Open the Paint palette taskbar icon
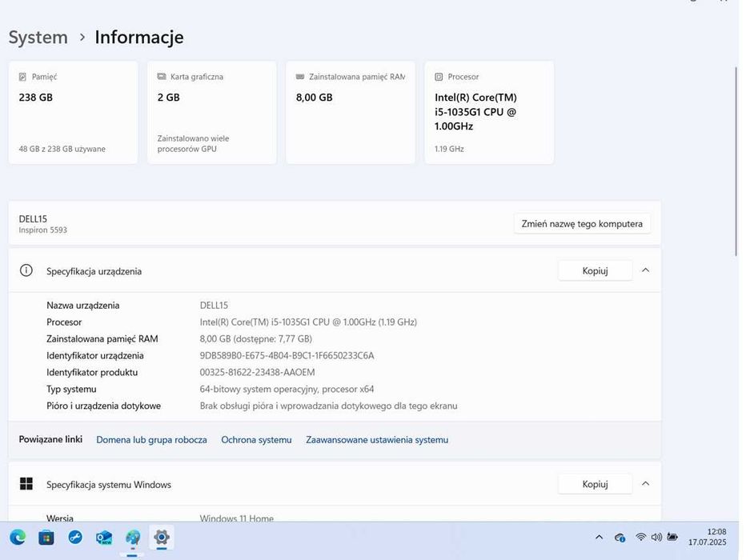Image resolution: width=754 pixels, height=560 pixels. [133, 538]
